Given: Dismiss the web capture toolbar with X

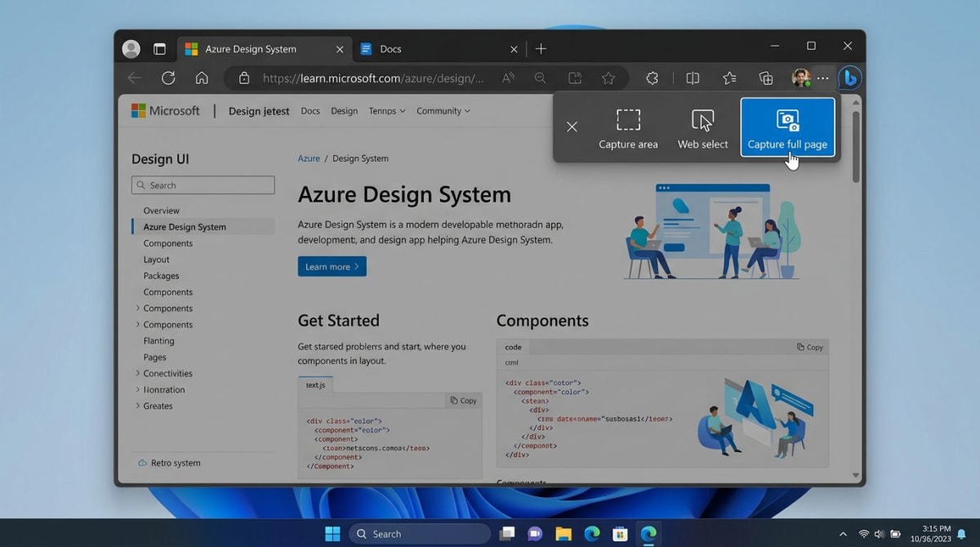Looking at the screenshot, I should [x=572, y=127].
